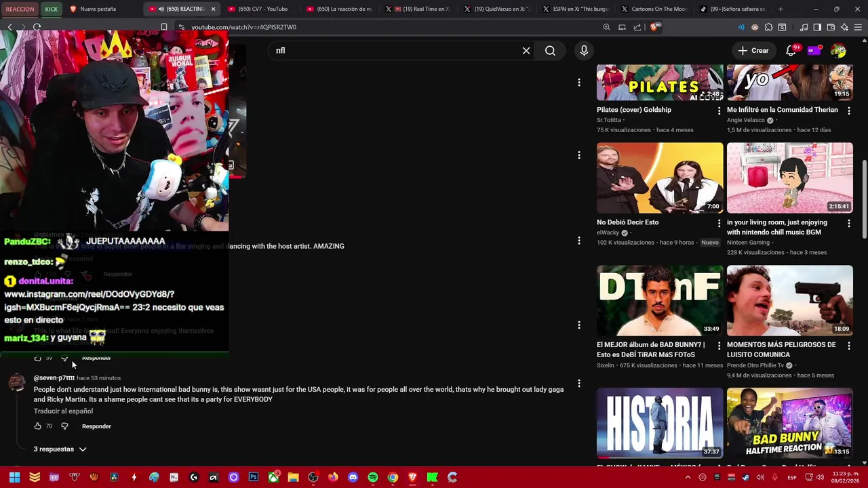Open a new browser tab with plus
Screen dimensions: 868x488
pos(781,9)
